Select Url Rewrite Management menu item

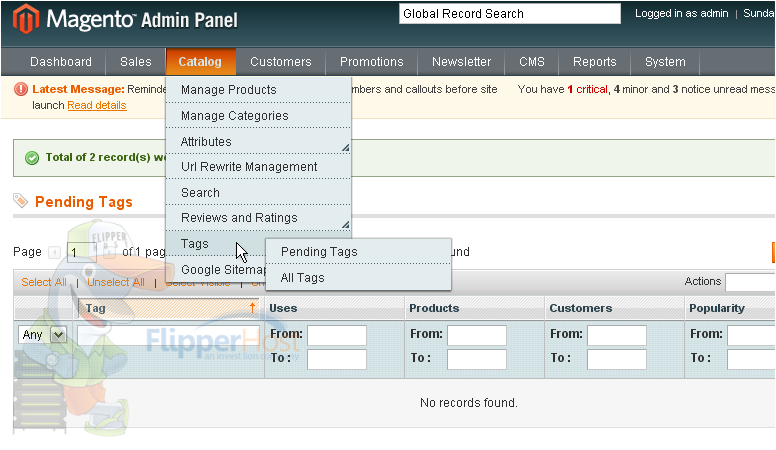(258, 166)
